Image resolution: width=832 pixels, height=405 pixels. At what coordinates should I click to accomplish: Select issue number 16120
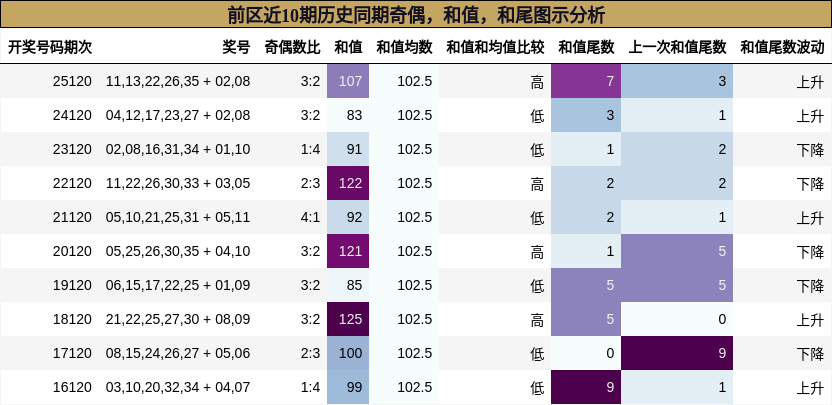click(x=72, y=387)
